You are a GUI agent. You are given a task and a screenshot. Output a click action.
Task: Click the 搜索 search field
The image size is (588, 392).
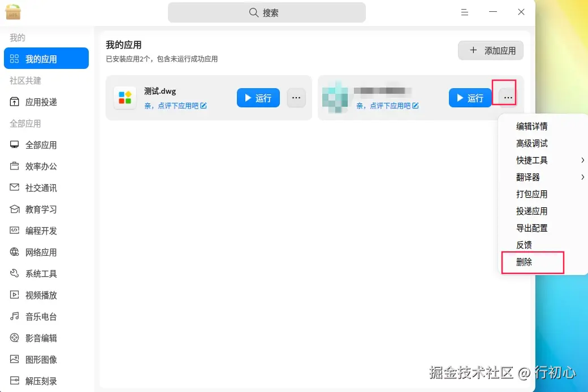(267, 12)
